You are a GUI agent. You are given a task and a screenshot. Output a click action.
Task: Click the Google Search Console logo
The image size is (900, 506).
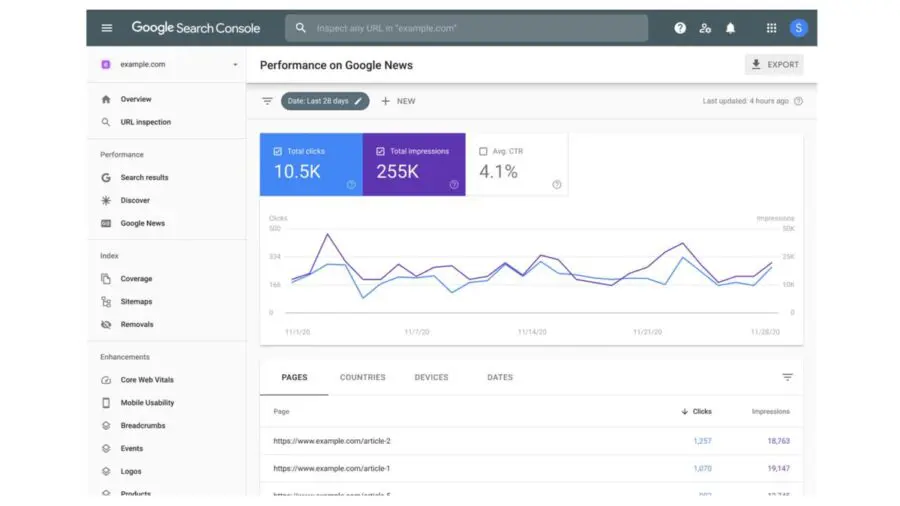[196, 28]
